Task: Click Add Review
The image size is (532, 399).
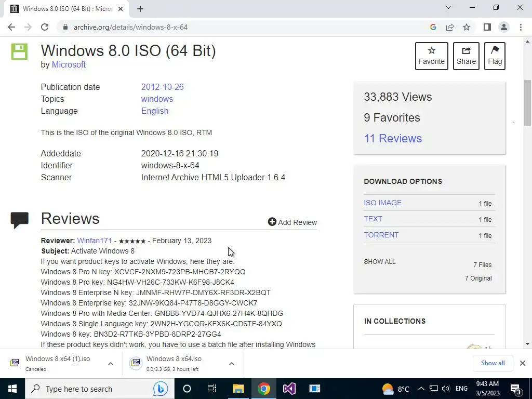Action: coord(292,222)
